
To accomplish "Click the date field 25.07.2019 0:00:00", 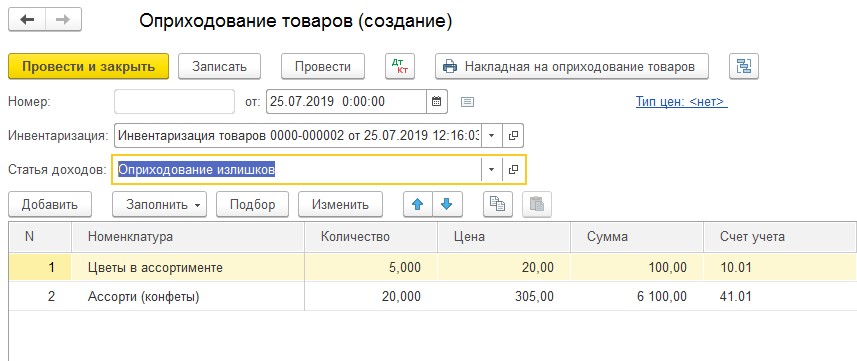I will (x=347, y=102).
